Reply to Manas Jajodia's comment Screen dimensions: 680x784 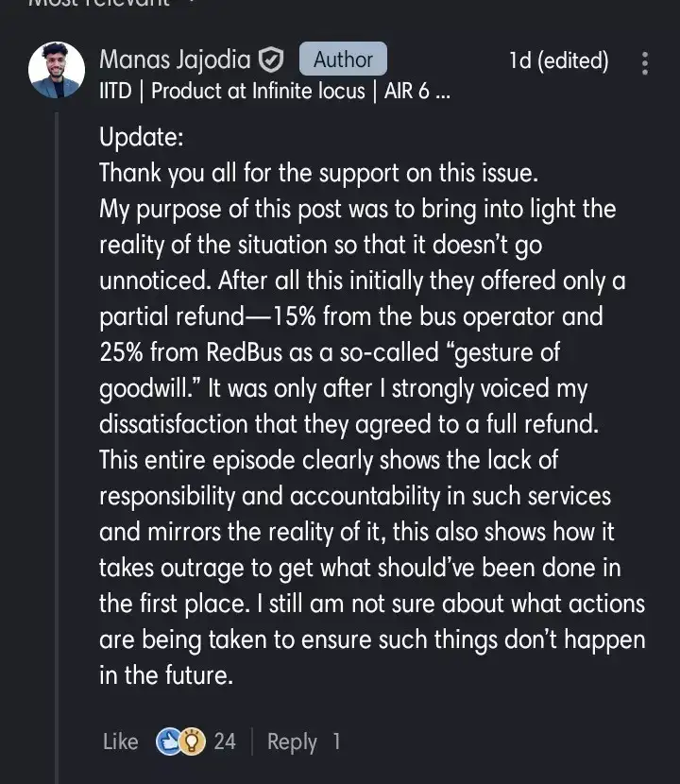point(292,741)
